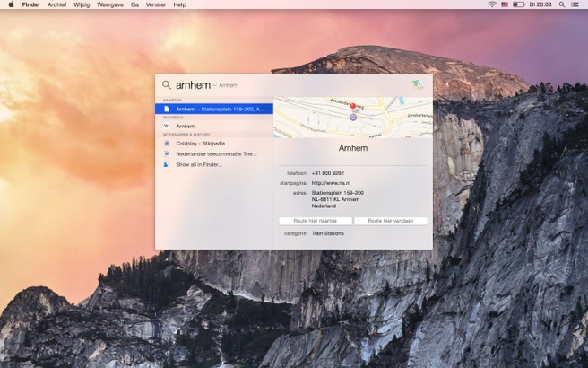Open the Ga menu

point(134,4)
